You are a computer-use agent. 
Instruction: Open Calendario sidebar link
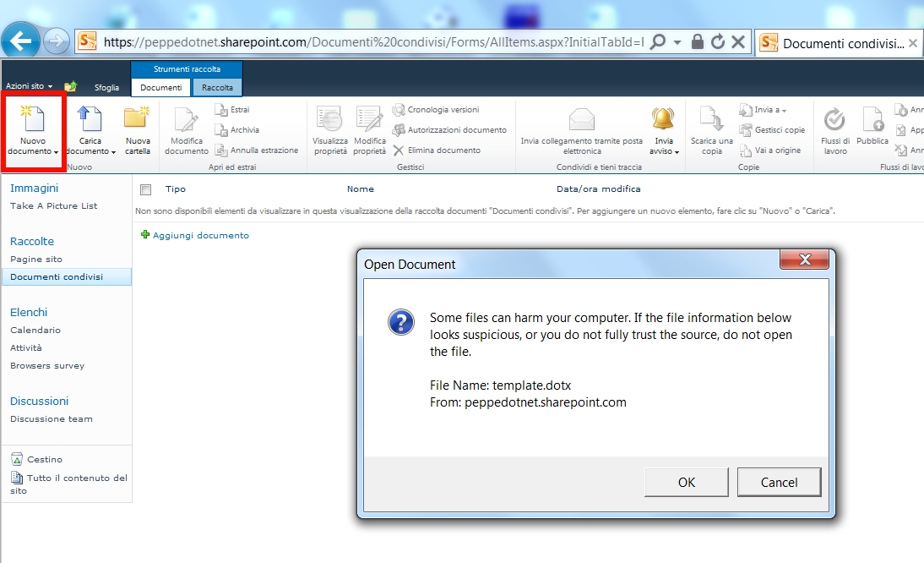click(x=35, y=331)
